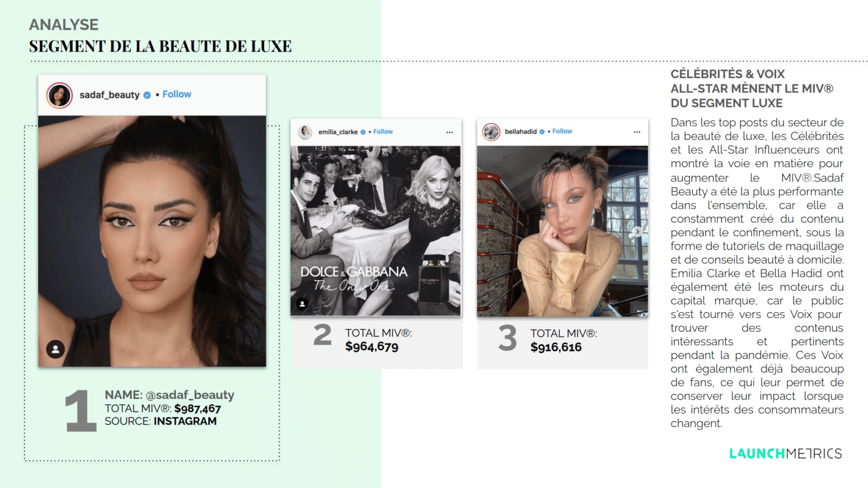This screenshot has width=868, height=488.
Task: Click sadaf_beauty profile avatar
Action: (60, 96)
